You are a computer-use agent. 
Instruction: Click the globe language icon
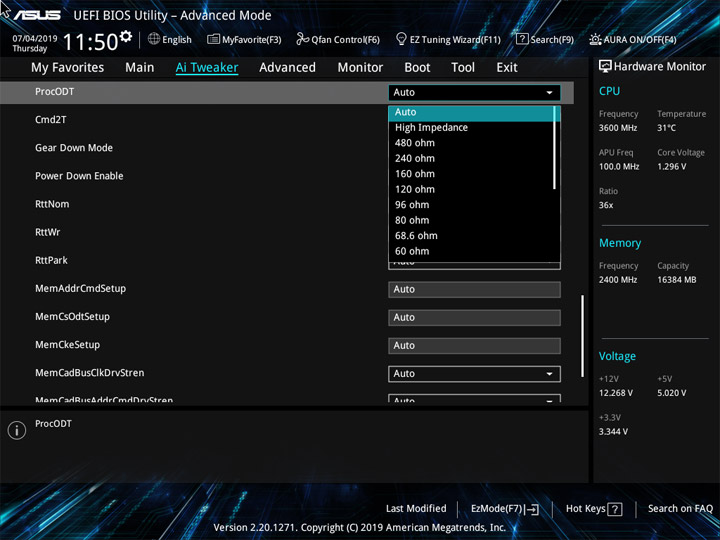pos(154,39)
